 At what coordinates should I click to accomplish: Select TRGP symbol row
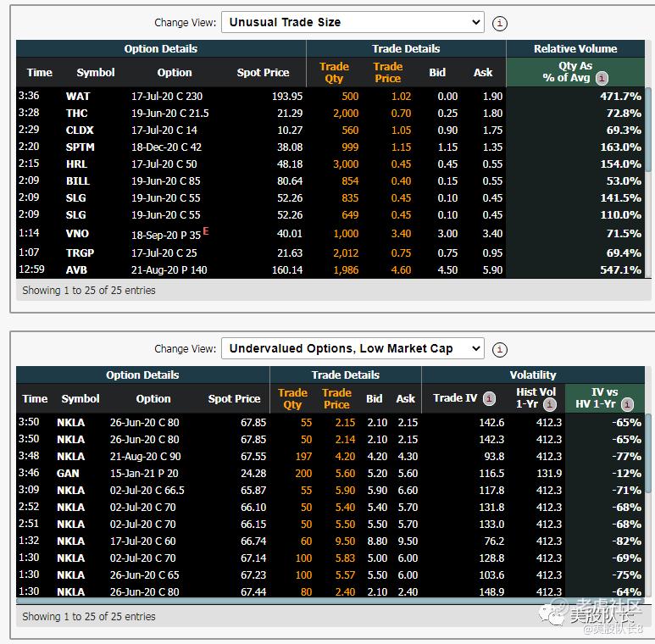pos(80,253)
